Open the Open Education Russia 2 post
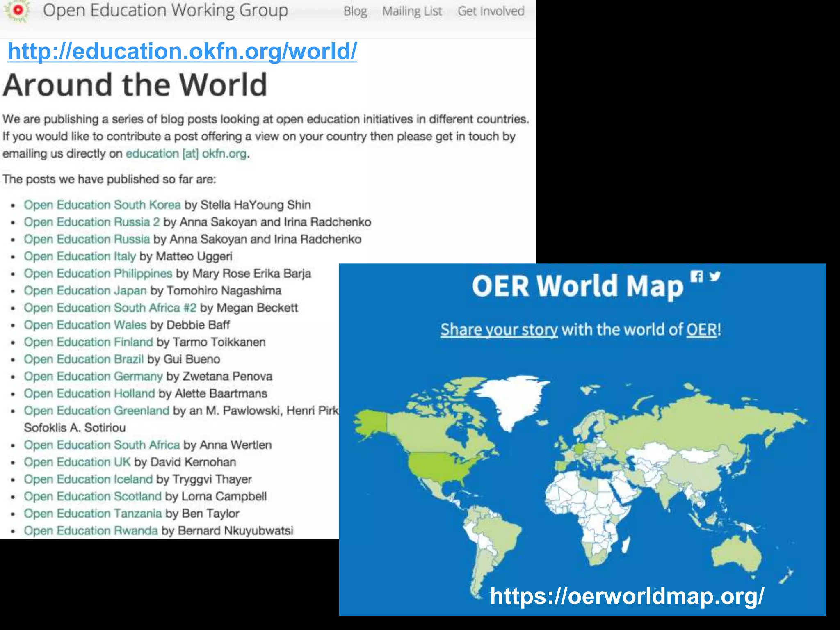The image size is (840, 630). tap(91, 222)
